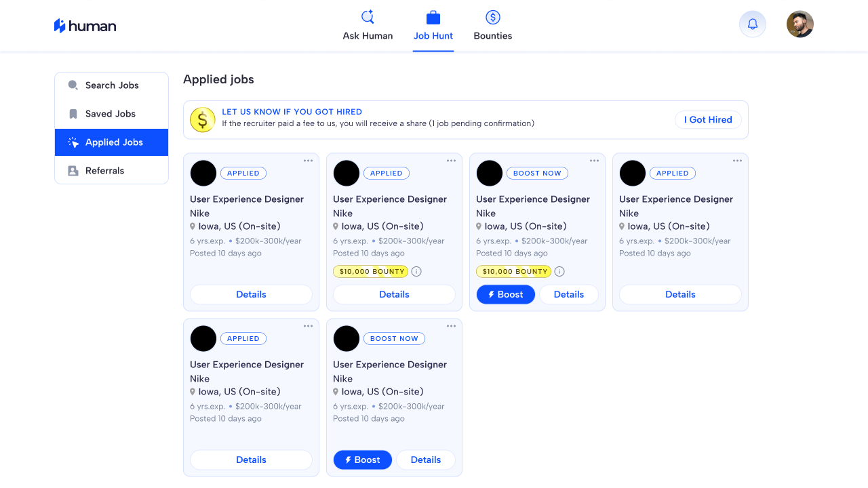Screen dimensions: 868x488
Task: Click the company logo on the APPLIED bounty card
Action: point(347,174)
